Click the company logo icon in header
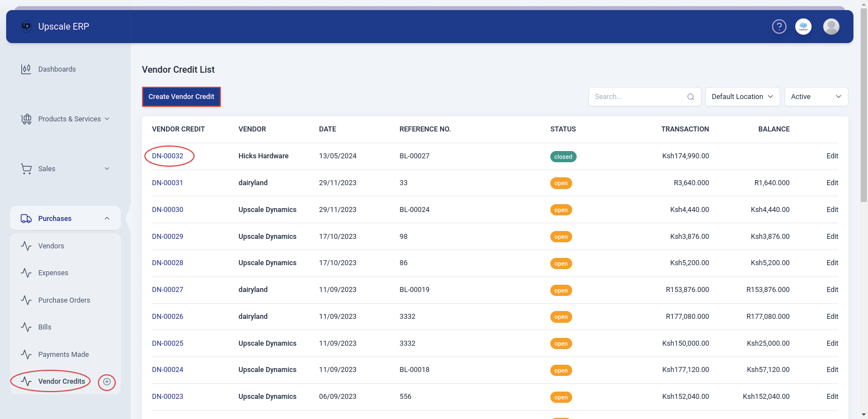 pyautogui.click(x=803, y=26)
